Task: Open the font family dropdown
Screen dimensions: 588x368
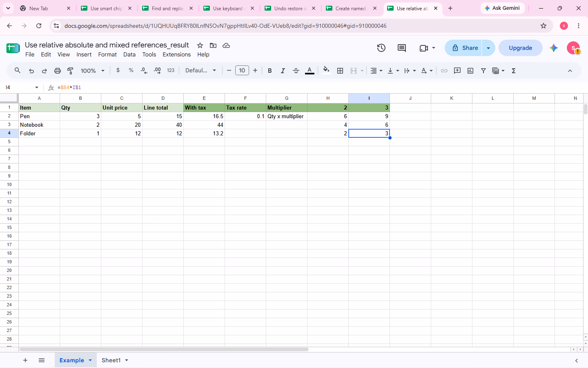Action: (200, 70)
